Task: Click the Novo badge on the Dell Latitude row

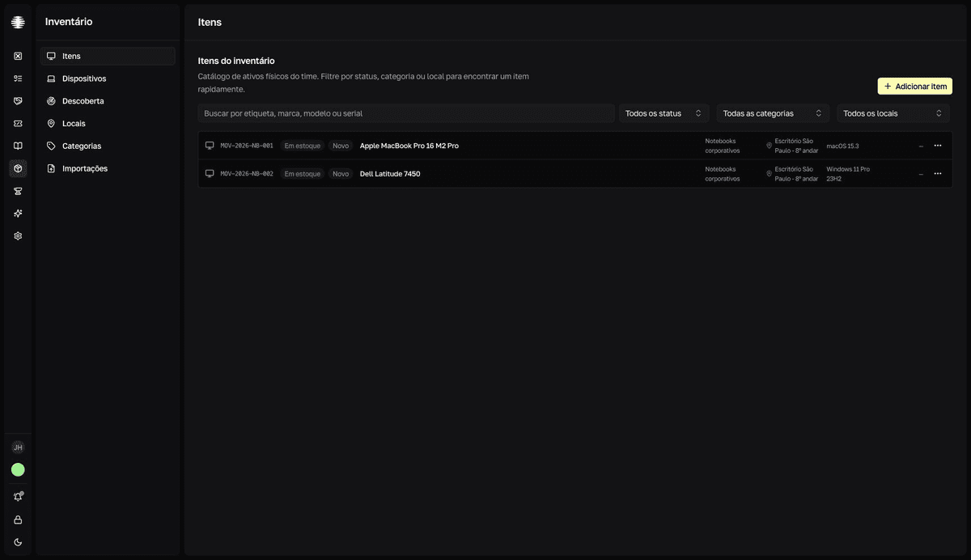Action: pyautogui.click(x=341, y=174)
